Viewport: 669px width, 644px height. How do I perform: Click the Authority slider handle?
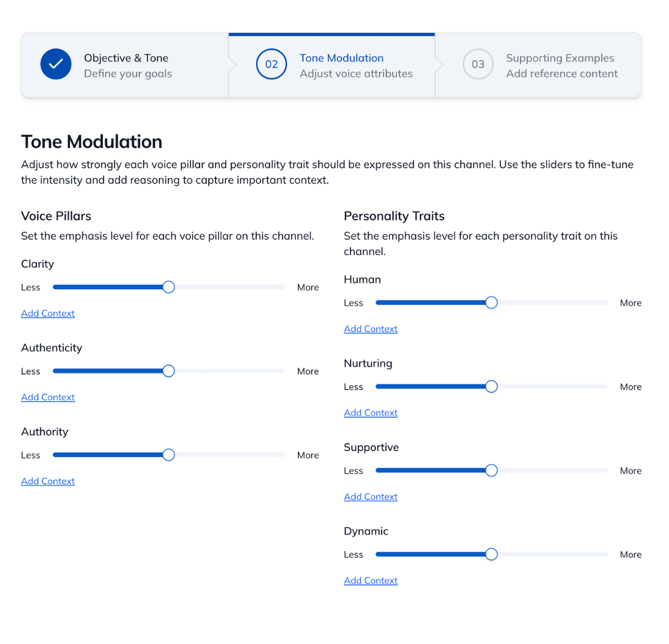pyautogui.click(x=168, y=455)
